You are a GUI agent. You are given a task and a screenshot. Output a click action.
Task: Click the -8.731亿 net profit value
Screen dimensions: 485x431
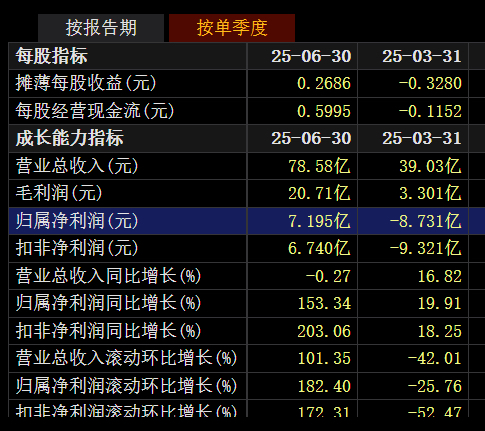coord(426,221)
